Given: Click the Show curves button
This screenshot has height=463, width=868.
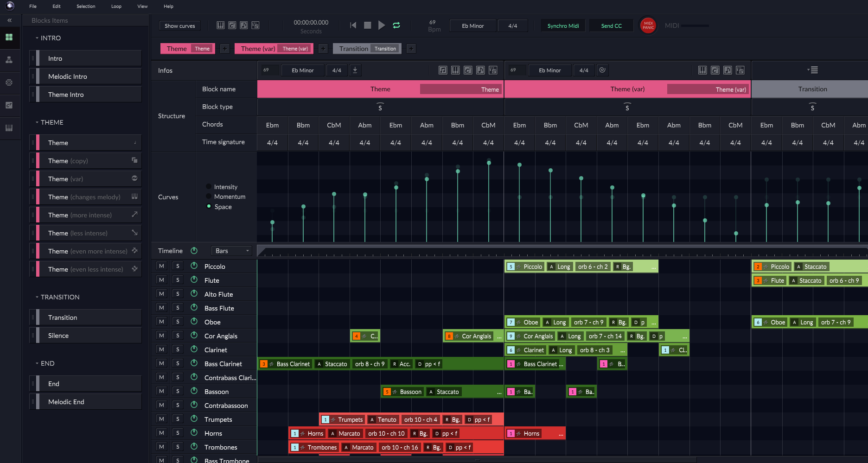Looking at the screenshot, I should pyautogui.click(x=180, y=26).
